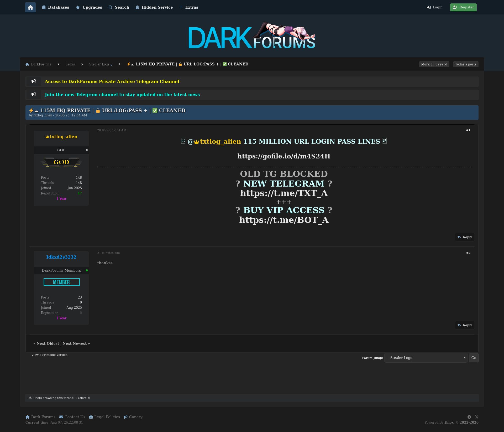Expand the small arrow beside Stealer Logs

tap(111, 65)
